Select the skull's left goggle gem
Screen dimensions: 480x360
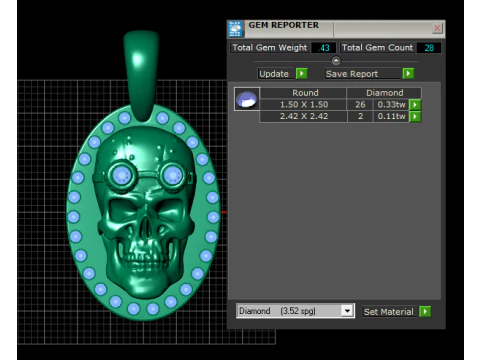point(121,176)
